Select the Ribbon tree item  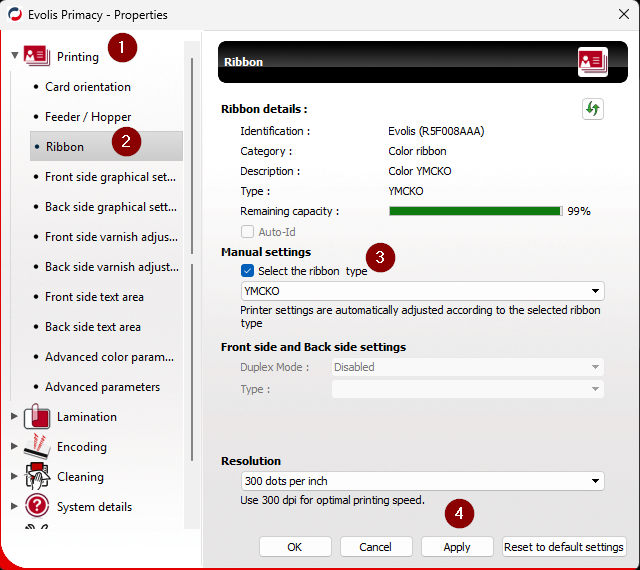coord(106,146)
